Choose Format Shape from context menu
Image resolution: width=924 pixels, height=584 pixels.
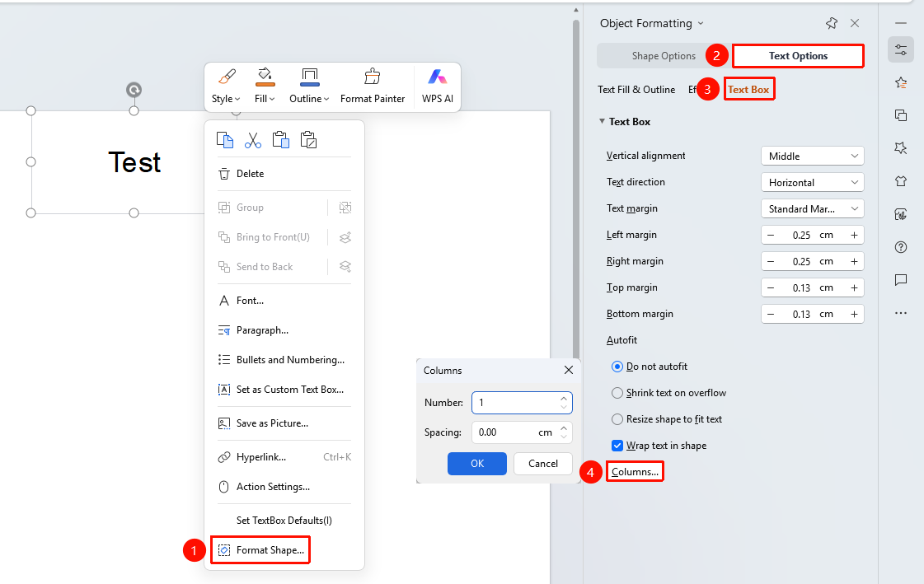260,550
